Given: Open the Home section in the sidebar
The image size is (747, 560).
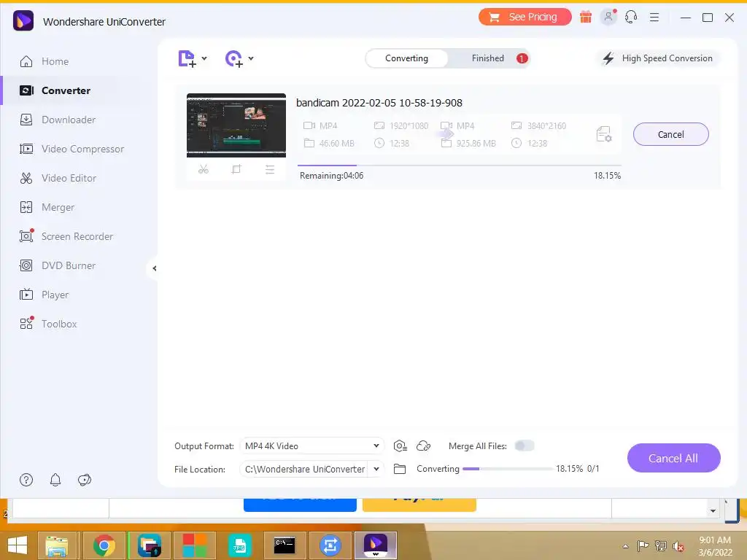Looking at the screenshot, I should click(x=44, y=61).
